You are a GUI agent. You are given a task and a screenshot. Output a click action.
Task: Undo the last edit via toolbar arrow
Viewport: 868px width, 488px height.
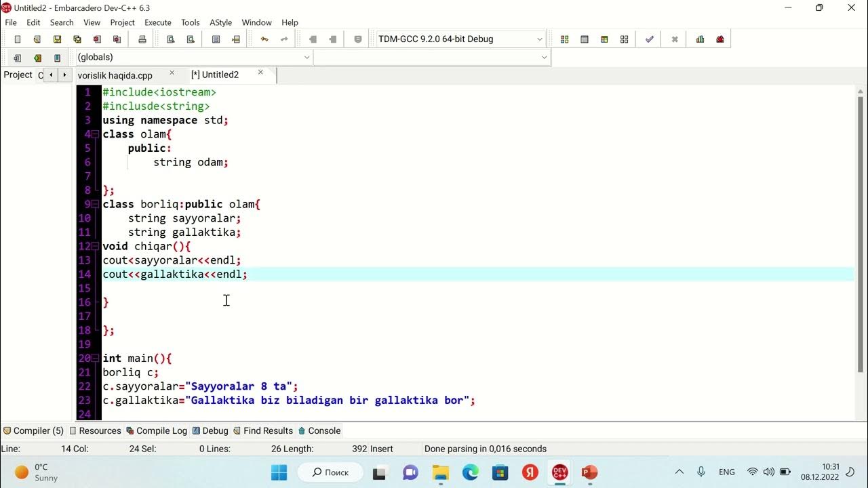(264, 39)
